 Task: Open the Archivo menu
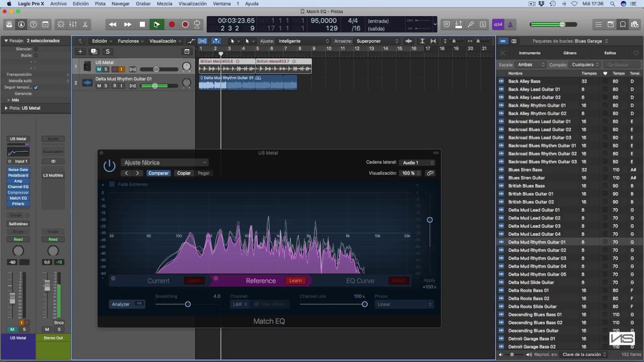(x=58, y=4)
